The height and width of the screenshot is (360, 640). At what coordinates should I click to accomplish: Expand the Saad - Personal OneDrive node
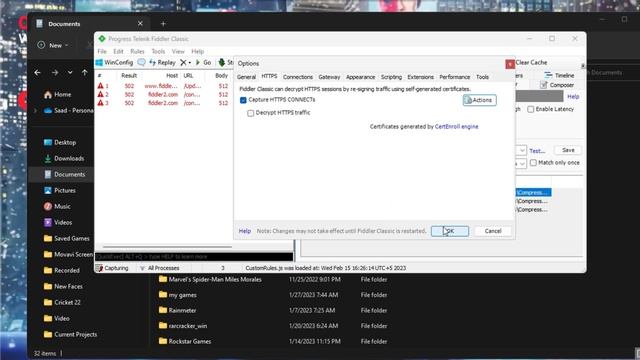36,111
